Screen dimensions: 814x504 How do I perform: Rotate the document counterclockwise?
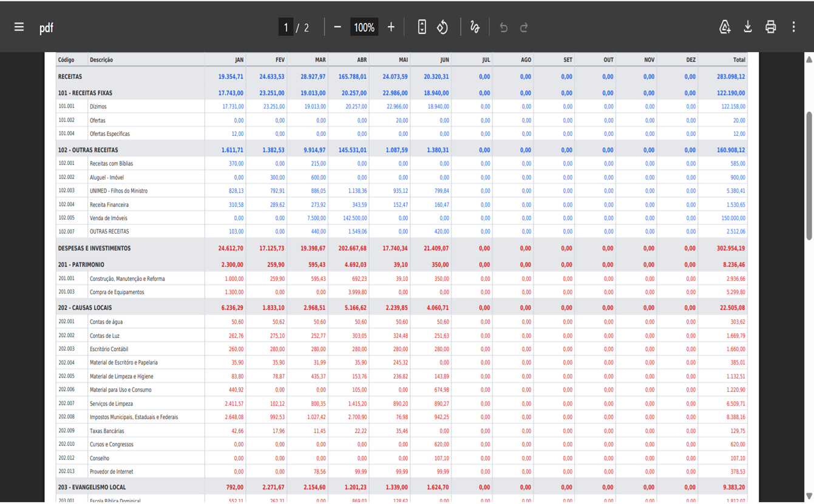point(443,27)
